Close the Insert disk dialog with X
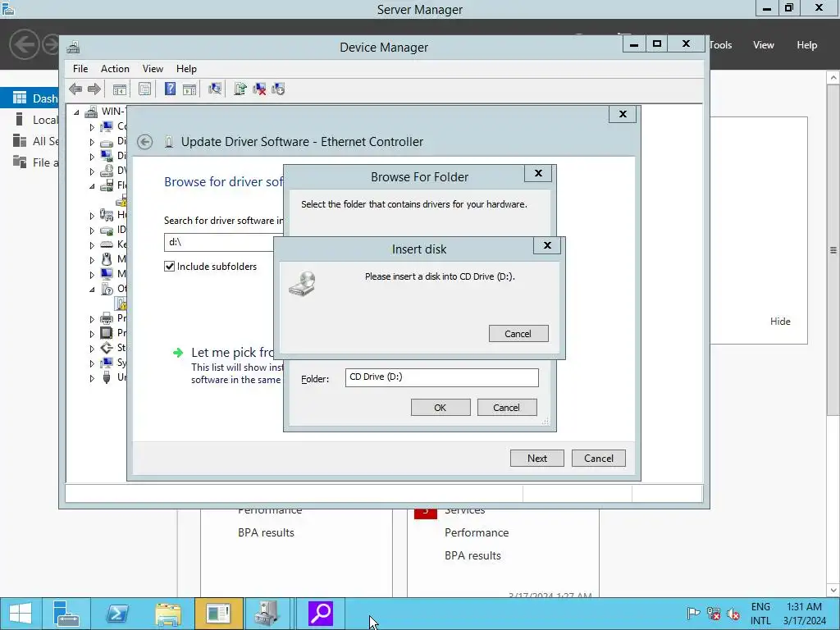This screenshot has height=630, width=840. click(547, 245)
